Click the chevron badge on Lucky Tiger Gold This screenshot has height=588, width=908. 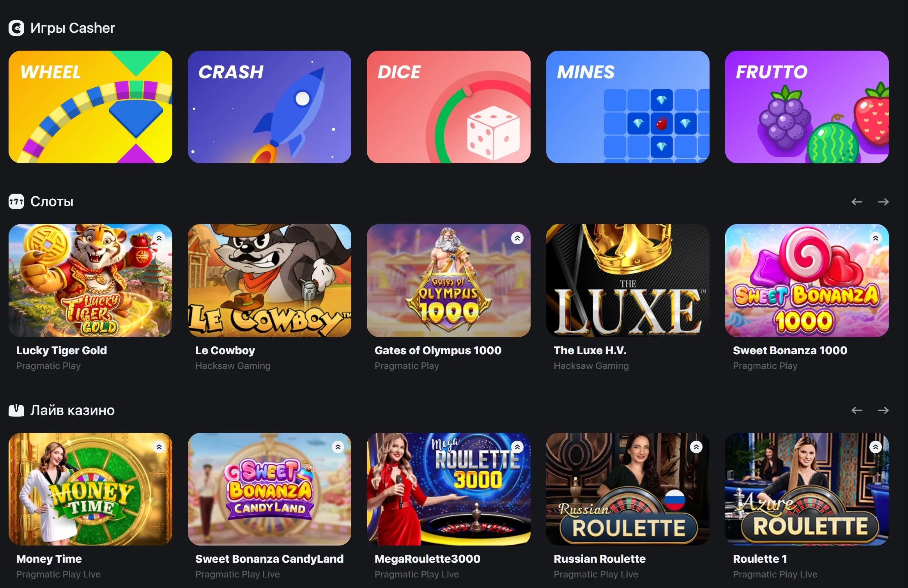pyautogui.click(x=159, y=238)
